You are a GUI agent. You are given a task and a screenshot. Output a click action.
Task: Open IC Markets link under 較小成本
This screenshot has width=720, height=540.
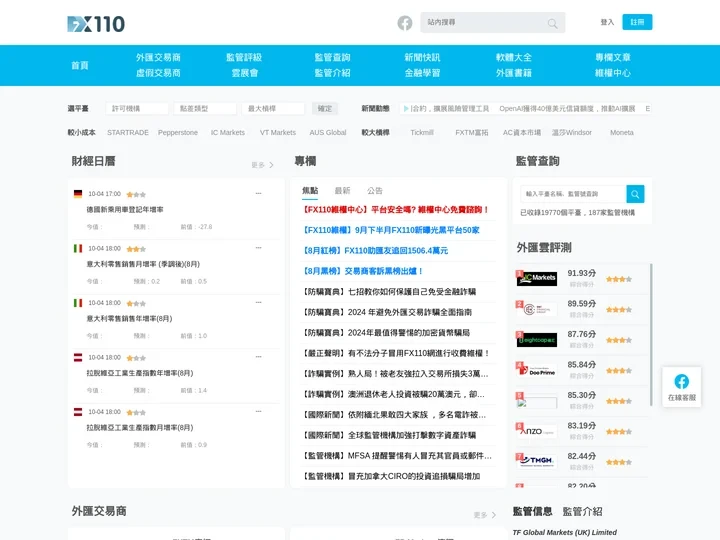pos(228,132)
